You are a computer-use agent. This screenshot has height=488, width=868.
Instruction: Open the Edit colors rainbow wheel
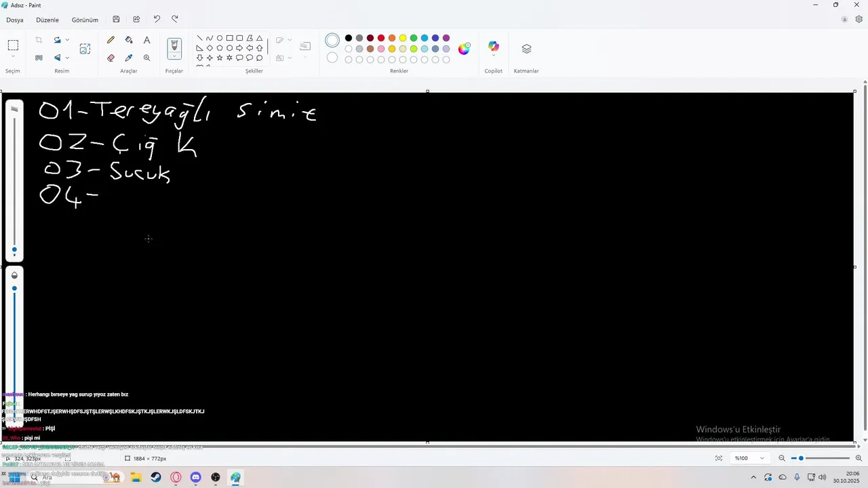[x=464, y=49]
